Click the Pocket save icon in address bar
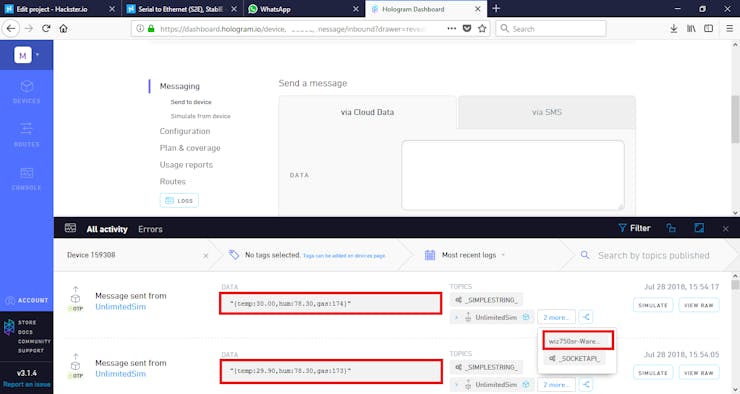 [x=467, y=28]
